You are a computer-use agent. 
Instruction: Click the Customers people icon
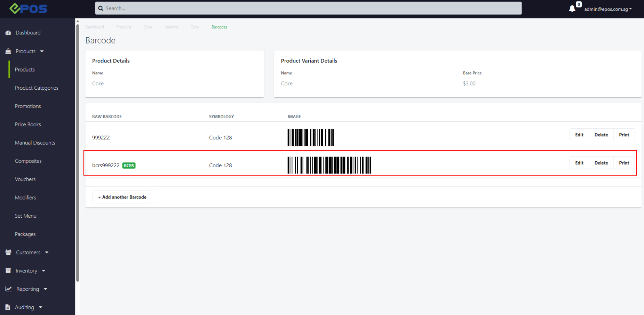tap(8, 252)
